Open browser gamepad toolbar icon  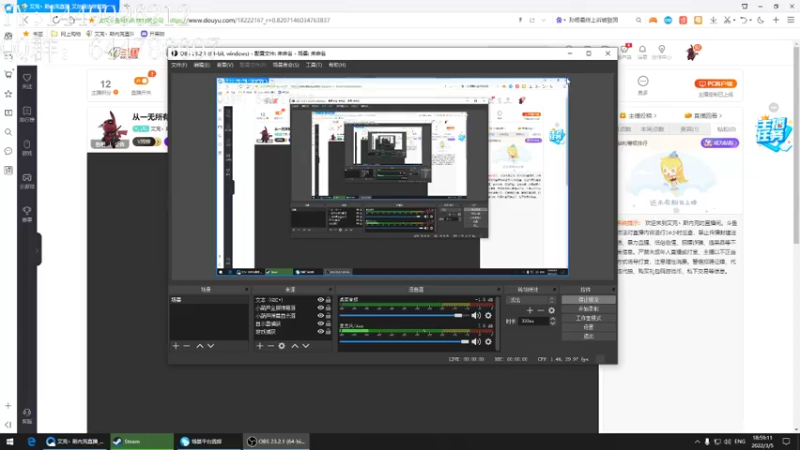click(653, 20)
